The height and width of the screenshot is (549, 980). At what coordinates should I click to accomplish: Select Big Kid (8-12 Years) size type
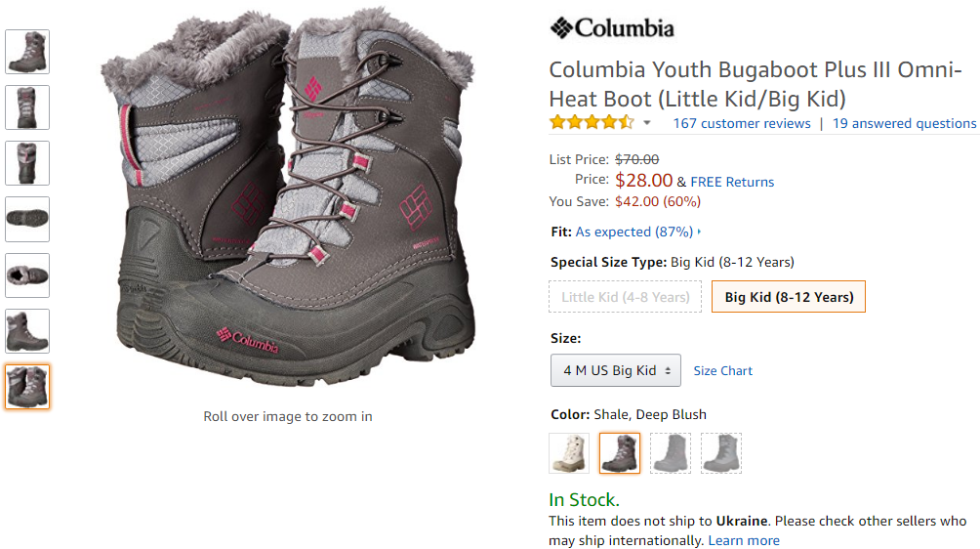[789, 297]
